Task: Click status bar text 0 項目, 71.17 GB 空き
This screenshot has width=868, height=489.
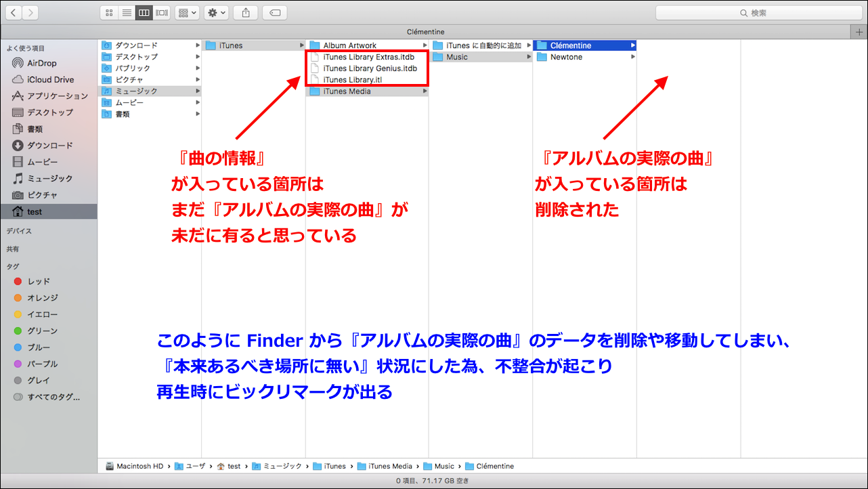Action: click(x=433, y=481)
